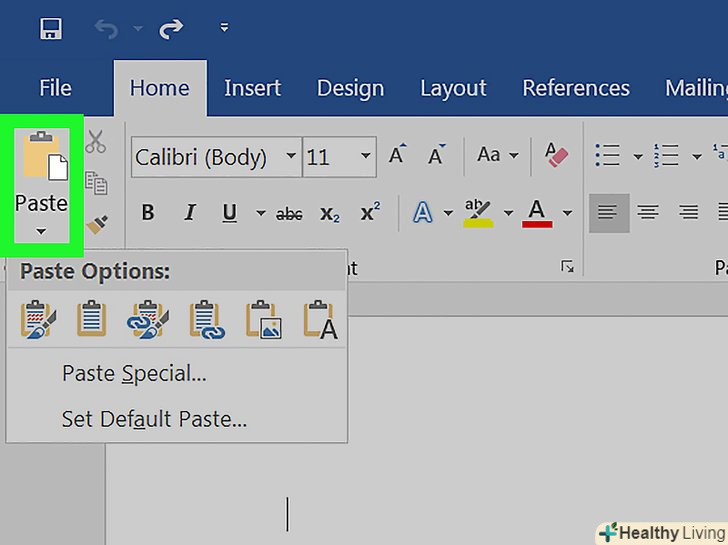
Task: Click the Clear All Formatting eraser icon
Action: [556, 156]
